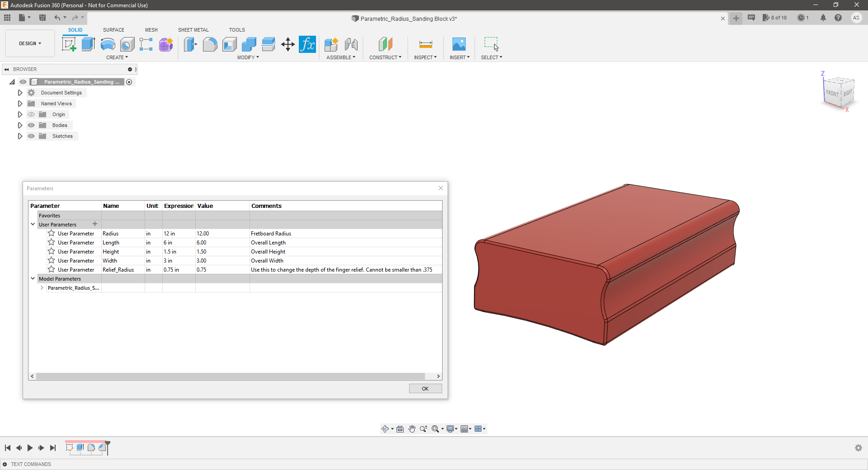Click the Insert image icon
The image size is (868, 470).
[459, 44]
